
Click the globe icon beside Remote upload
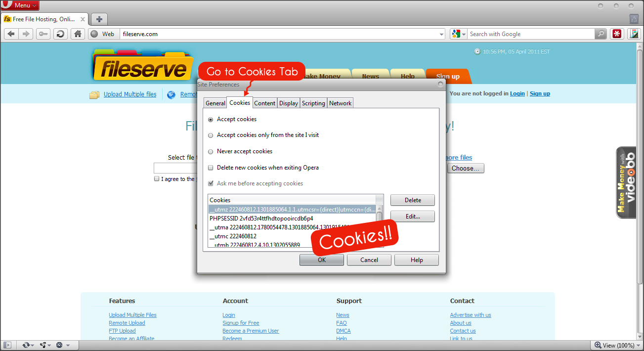pos(171,94)
